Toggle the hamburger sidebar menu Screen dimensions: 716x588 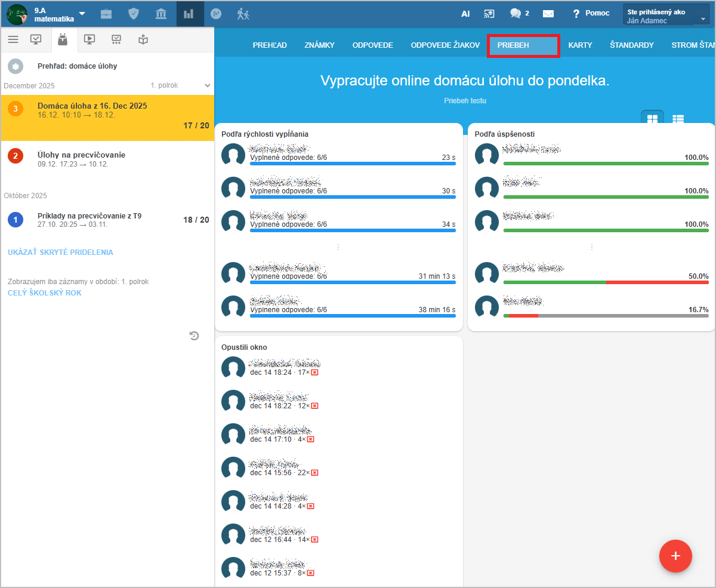tap(13, 39)
